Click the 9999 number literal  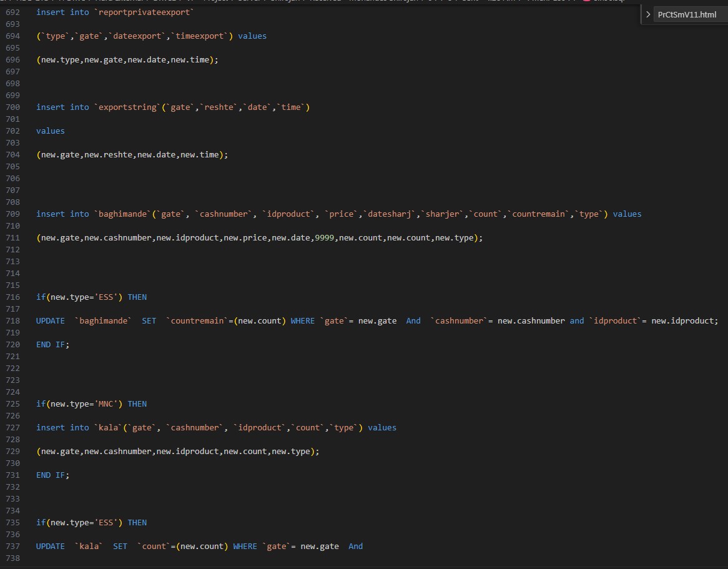coord(324,238)
